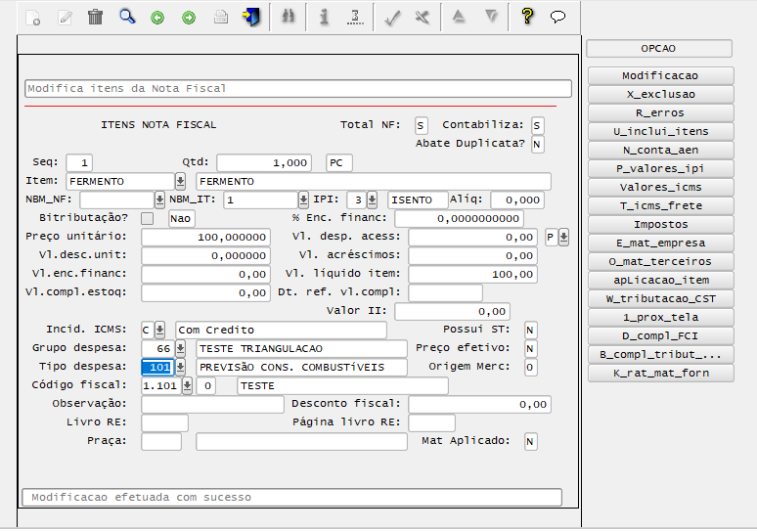
Task: Click the Preço unitário input field
Action: coord(205,238)
